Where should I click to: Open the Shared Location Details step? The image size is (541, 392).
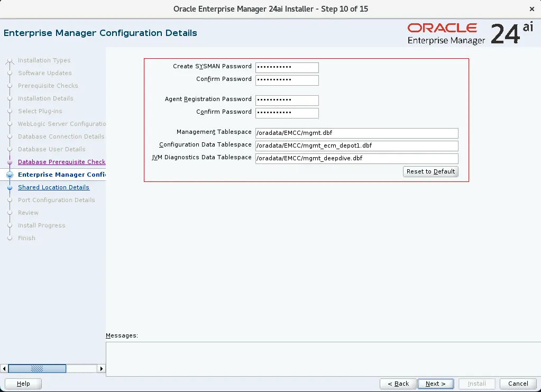(x=53, y=187)
